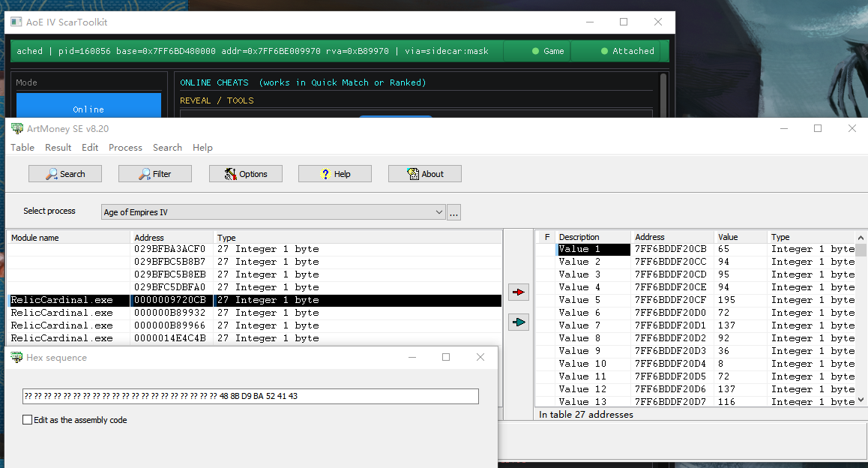
Task: Click the 'In table 27 addresses' status text
Action: point(586,414)
